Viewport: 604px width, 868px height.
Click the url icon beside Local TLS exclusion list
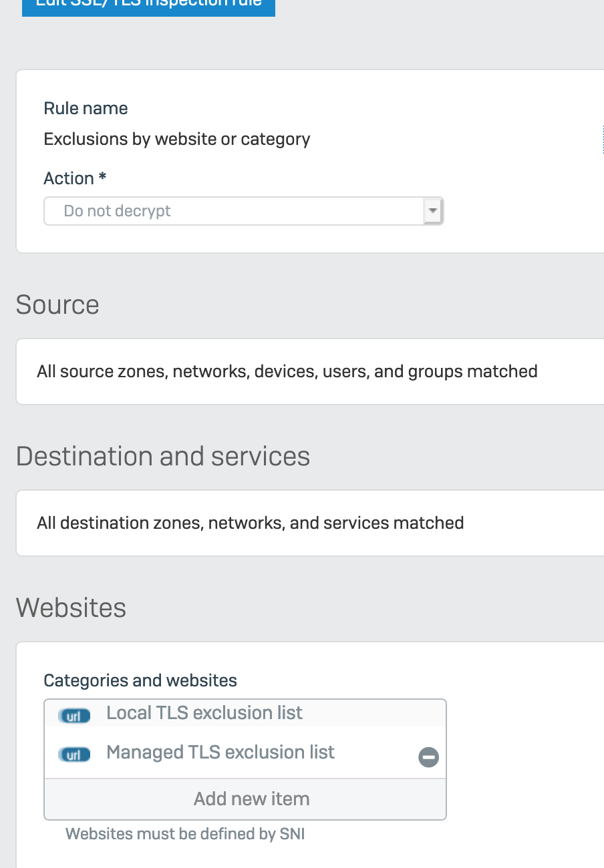pyautogui.click(x=74, y=716)
